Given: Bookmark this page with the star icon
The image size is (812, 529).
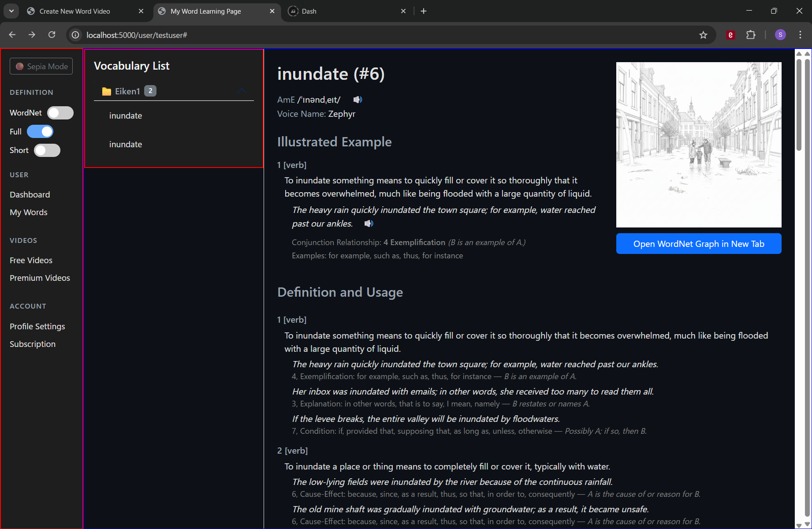Looking at the screenshot, I should (703, 35).
